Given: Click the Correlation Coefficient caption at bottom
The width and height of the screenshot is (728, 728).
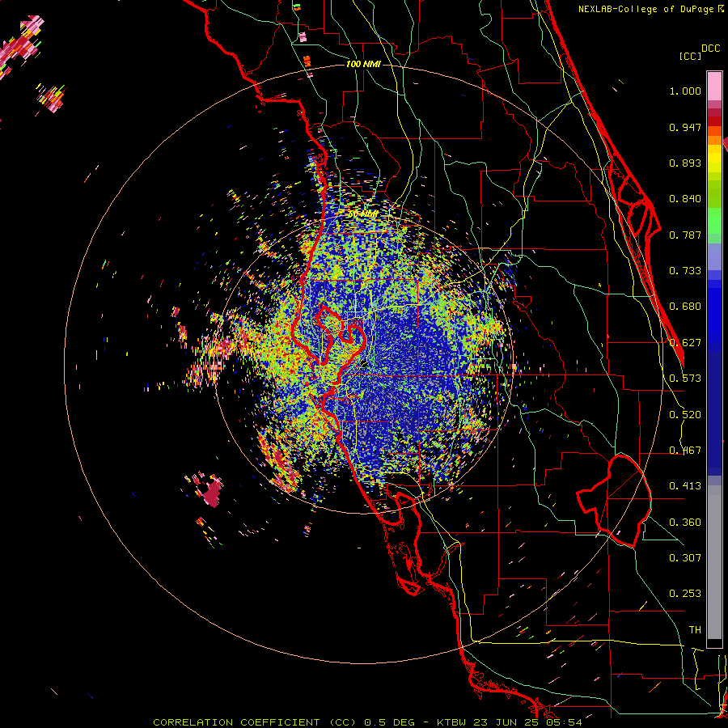Looking at the screenshot, I should (367, 722).
